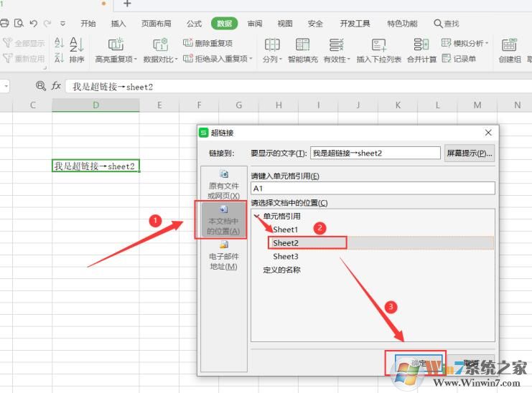Choose Sheet1 in the location tree
The width and height of the screenshot is (532, 393).
pyautogui.click(x=285, y=229)
